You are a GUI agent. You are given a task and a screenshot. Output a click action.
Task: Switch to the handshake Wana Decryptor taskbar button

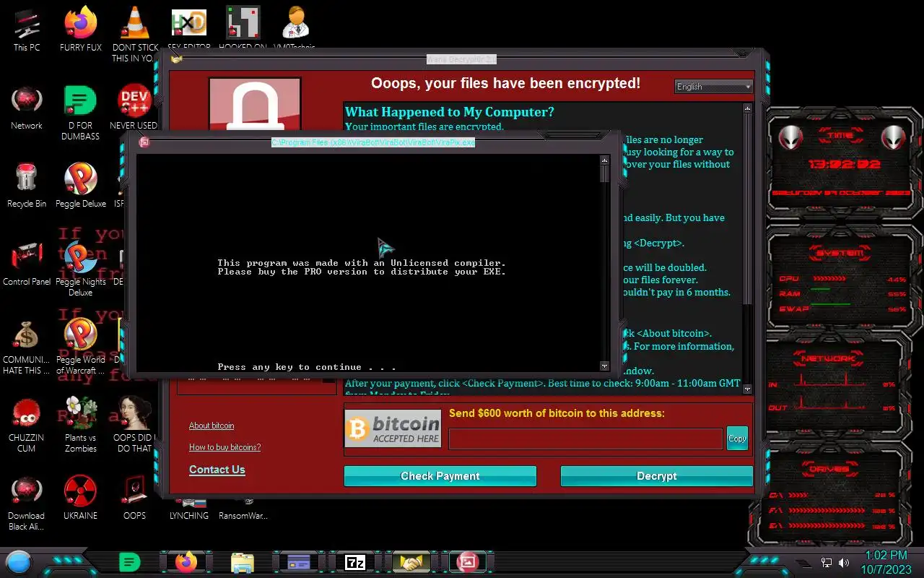click(411, 561)
